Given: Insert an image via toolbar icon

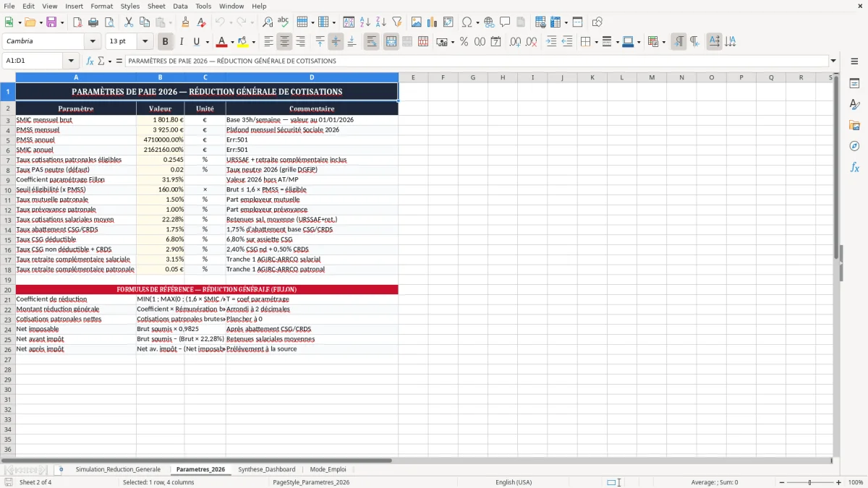Looking at the screenshot, I should pos(416,22).
